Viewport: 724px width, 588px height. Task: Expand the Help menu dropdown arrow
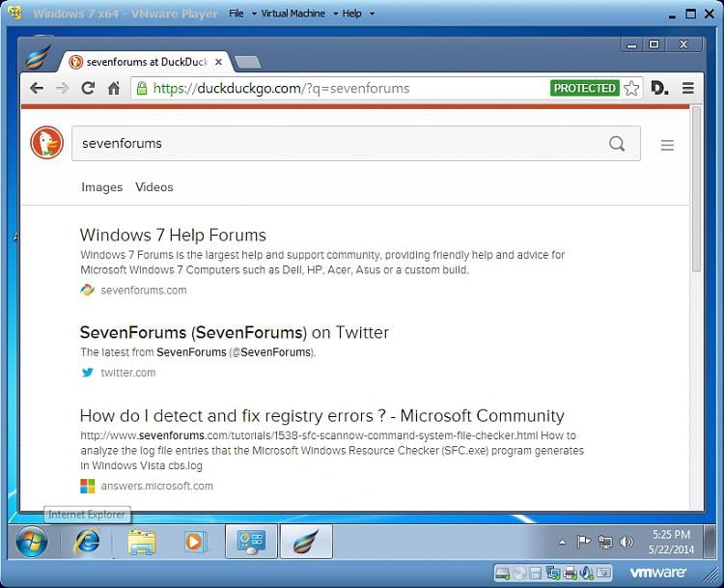(x=372, y=14)
